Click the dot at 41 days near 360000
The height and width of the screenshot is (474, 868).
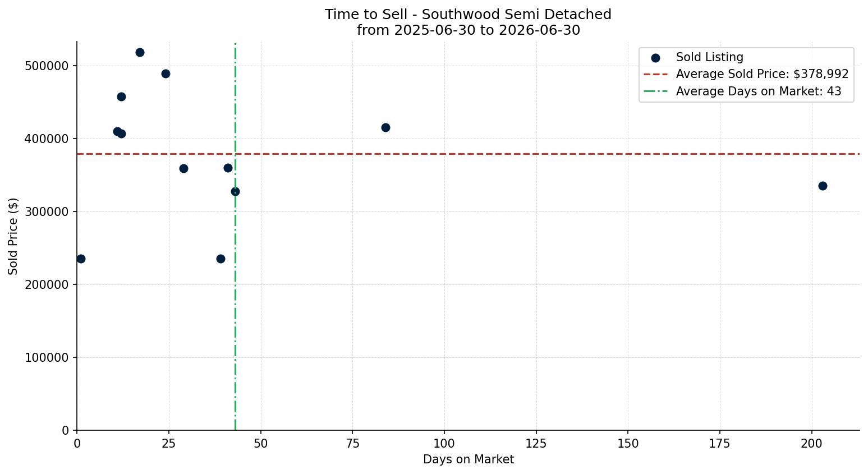[x=228, y=168]
